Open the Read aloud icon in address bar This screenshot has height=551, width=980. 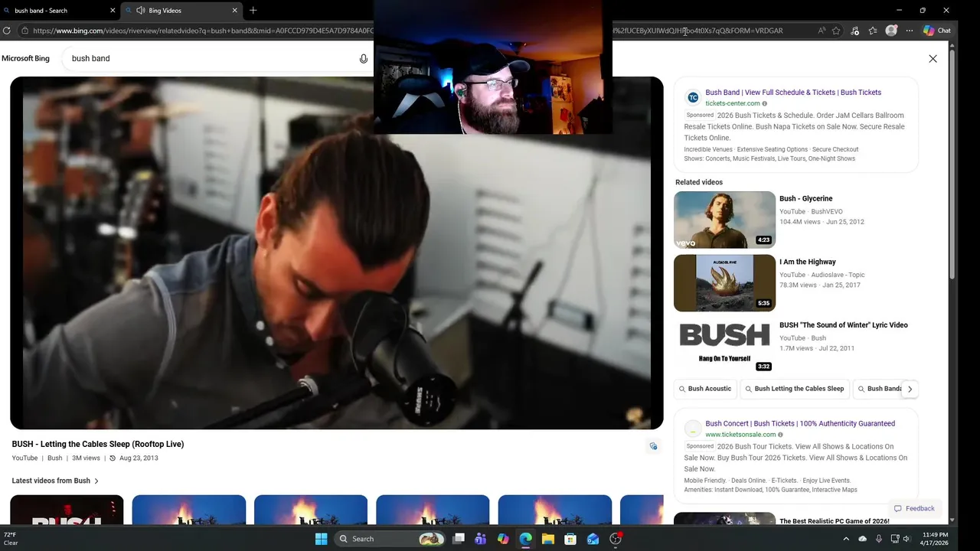[x=822, y=31]
